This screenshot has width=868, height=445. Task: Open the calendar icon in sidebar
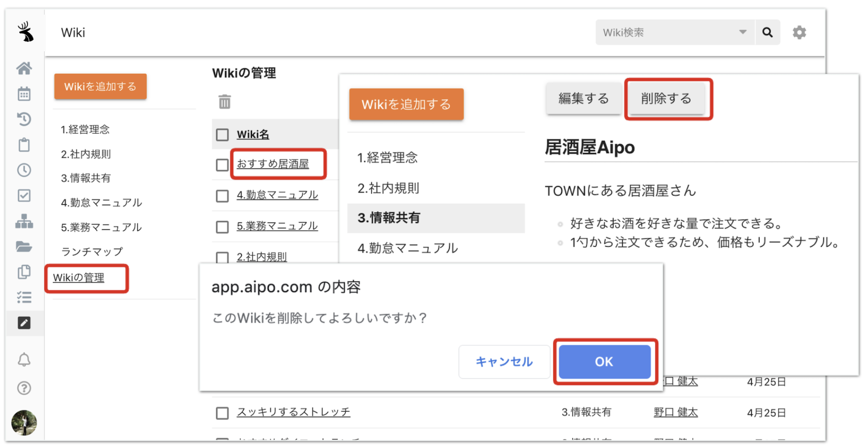24,94
